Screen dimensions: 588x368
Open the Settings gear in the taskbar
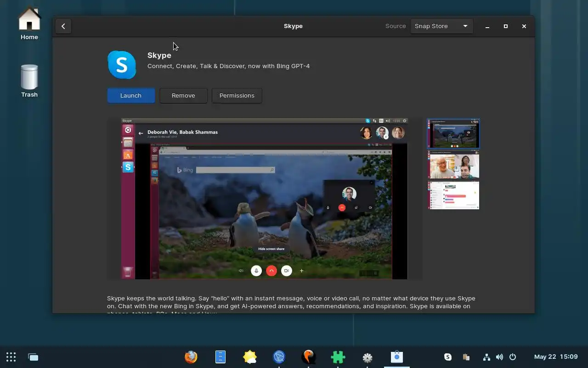click(x=367, y=357)
